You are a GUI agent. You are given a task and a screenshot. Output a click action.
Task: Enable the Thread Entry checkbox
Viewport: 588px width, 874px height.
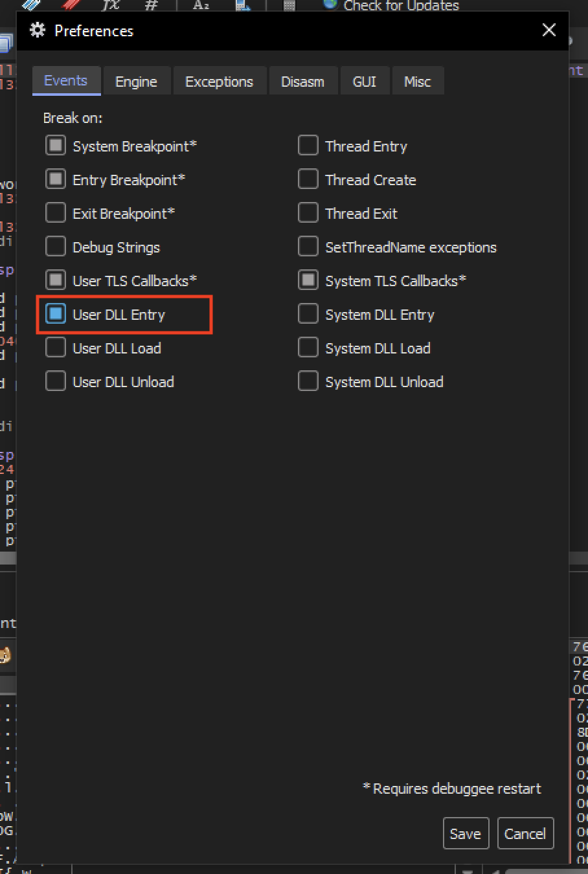click(x=308, y=146)
